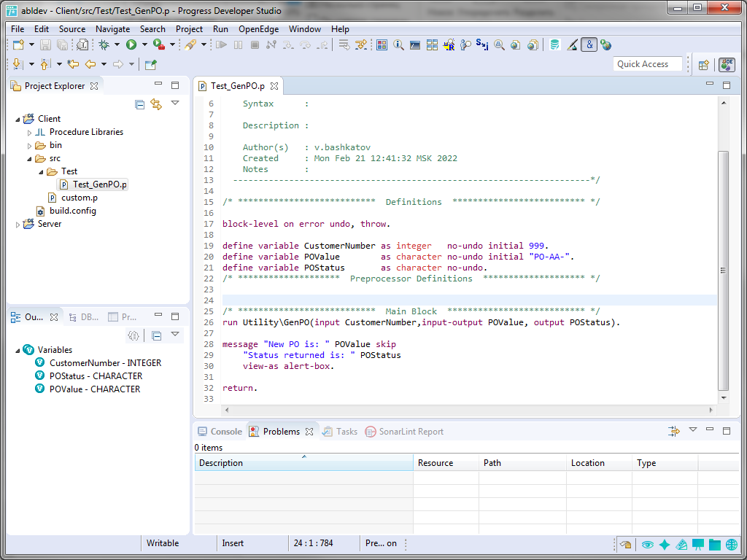Click the green Run launch icon
The height and width of the screenshot is (560, 747).
coord(131,45)
